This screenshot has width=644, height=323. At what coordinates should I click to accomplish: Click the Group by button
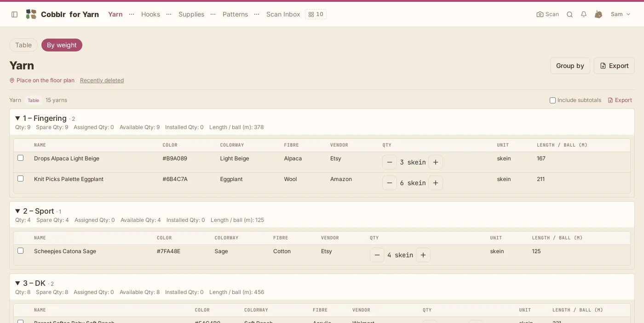click(x=570, y=66)
